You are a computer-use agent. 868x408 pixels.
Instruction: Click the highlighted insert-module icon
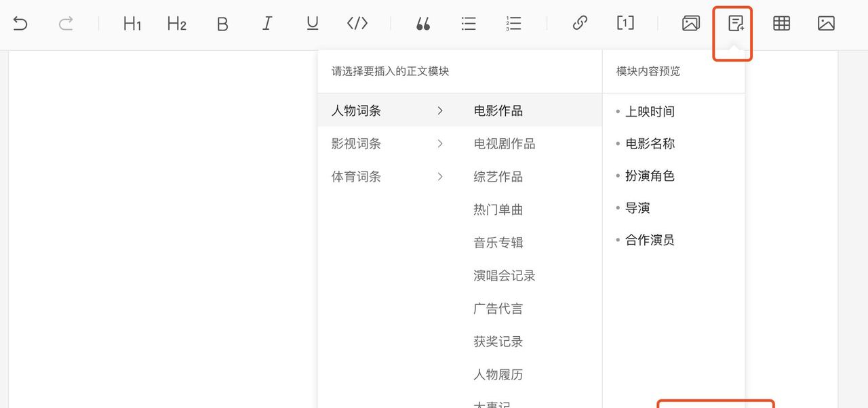coord(732,22)
